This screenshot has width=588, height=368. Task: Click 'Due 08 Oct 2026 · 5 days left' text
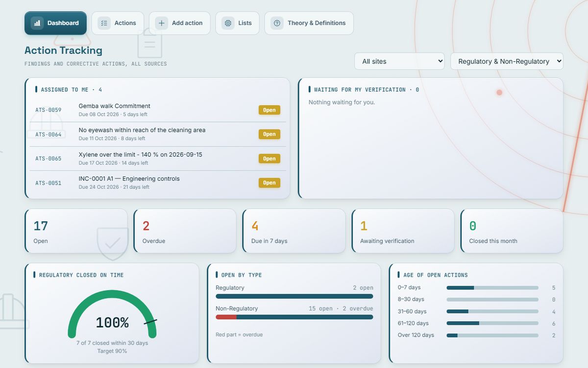113,114
